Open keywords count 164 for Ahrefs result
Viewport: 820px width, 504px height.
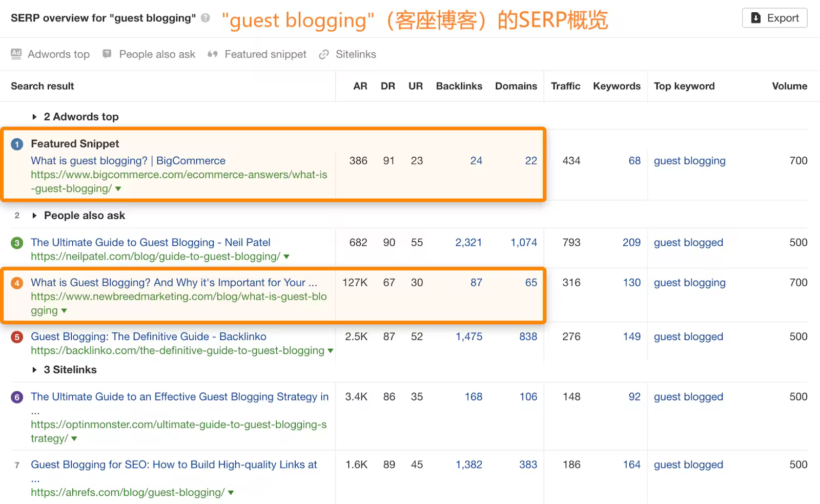(x=631, y=465)
